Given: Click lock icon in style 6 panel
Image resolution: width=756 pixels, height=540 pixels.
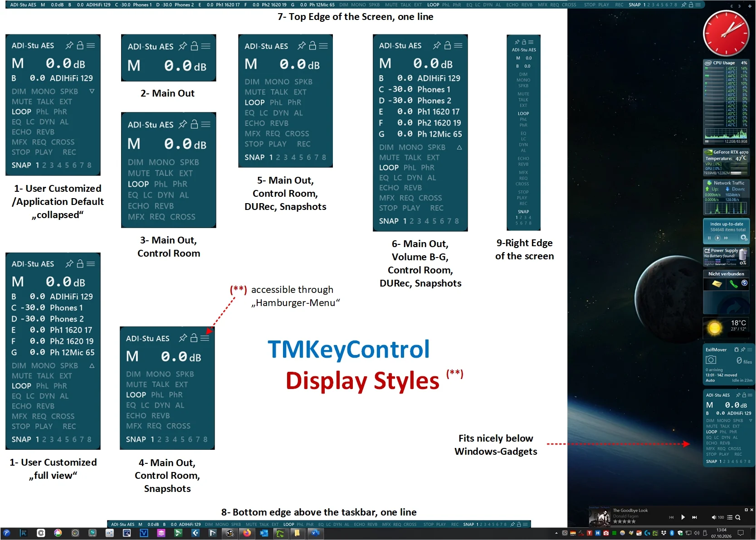Looking at the screenshot, I should [x=448, y=45].
